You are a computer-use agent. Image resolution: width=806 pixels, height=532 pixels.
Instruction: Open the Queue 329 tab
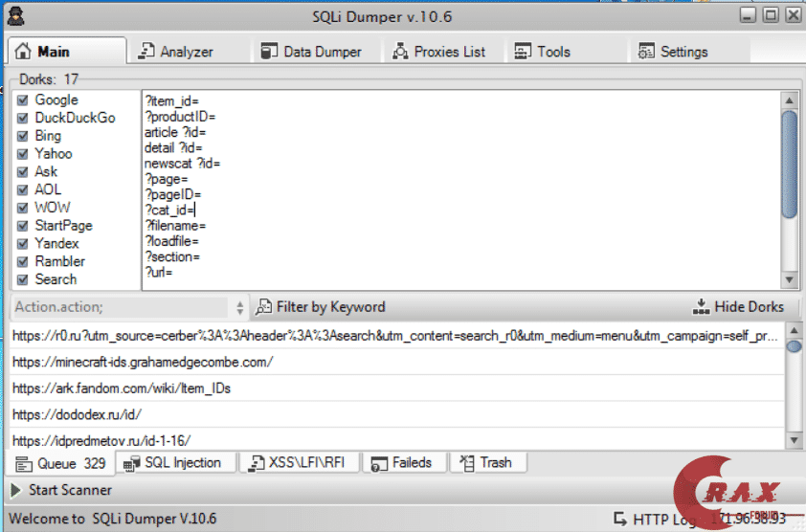[x=60, y=463]
